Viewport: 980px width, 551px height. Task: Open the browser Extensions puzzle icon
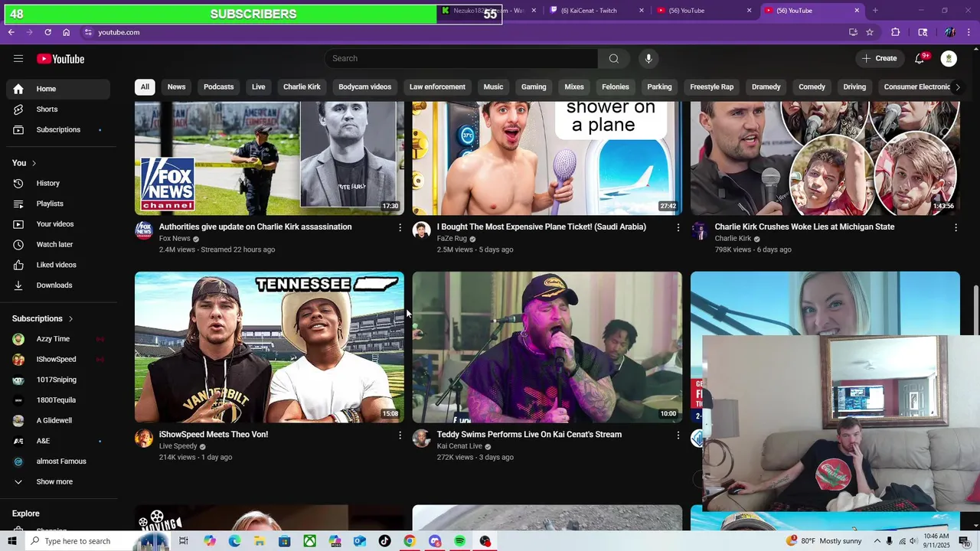point(895,32)
